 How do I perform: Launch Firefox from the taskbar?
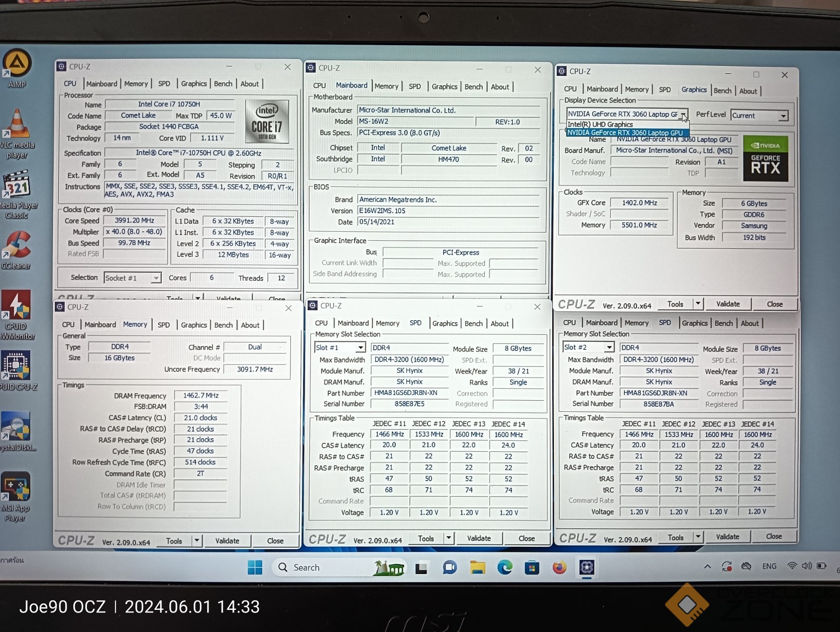point(559,567)
